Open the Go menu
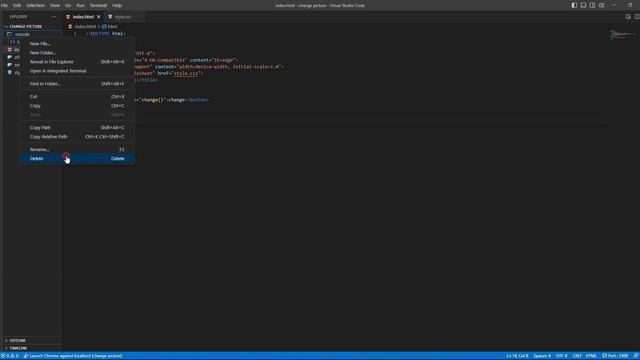640x360 pixels. (x=68, y=5)
